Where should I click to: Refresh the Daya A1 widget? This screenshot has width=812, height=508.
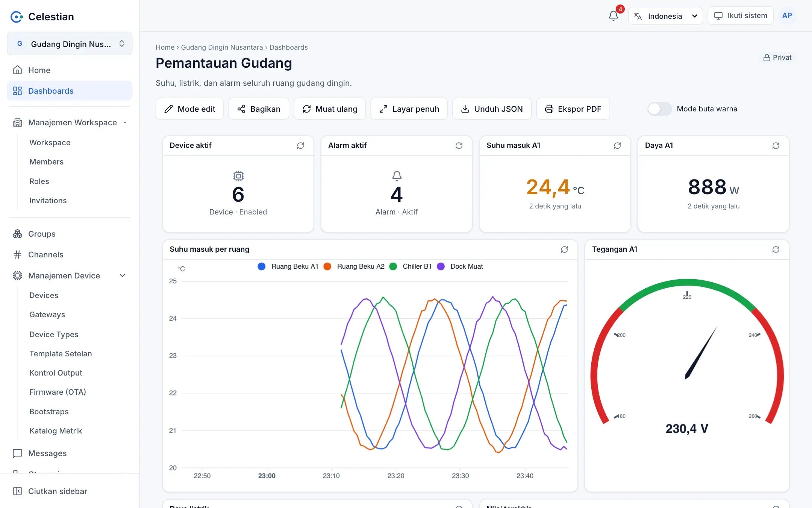click(x=776, y=146)
